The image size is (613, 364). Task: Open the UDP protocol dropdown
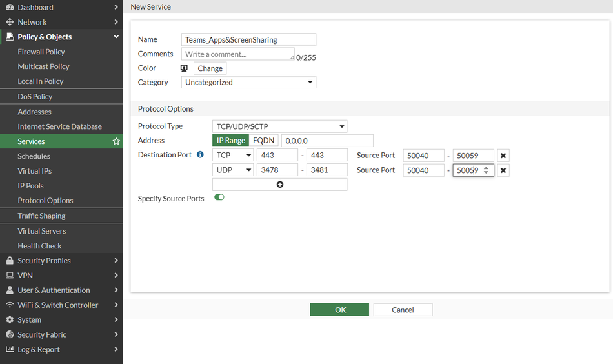[x=233, y=170]
